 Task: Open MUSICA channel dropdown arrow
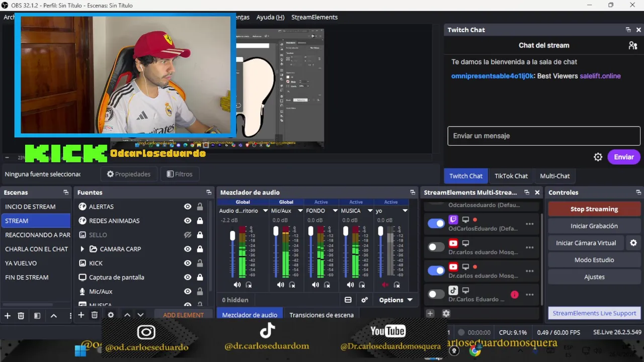tap(370, 211)
